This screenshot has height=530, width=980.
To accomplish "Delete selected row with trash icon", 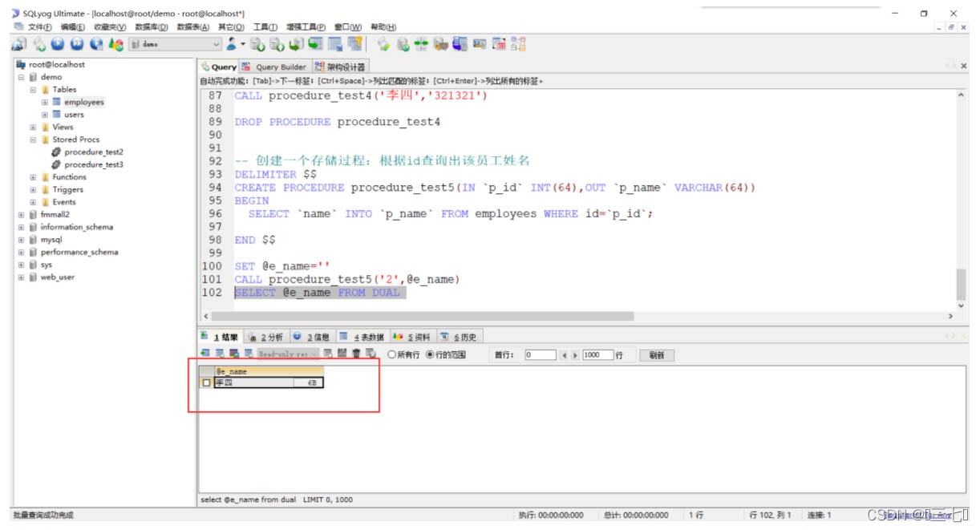I will click(x=356, y=354).
